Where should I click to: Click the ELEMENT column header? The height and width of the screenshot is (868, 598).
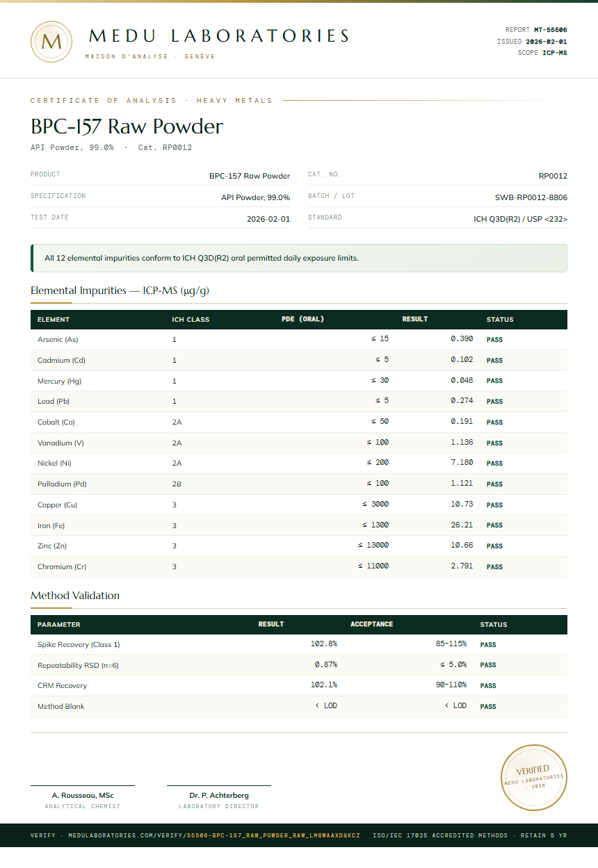pos(54,320)
